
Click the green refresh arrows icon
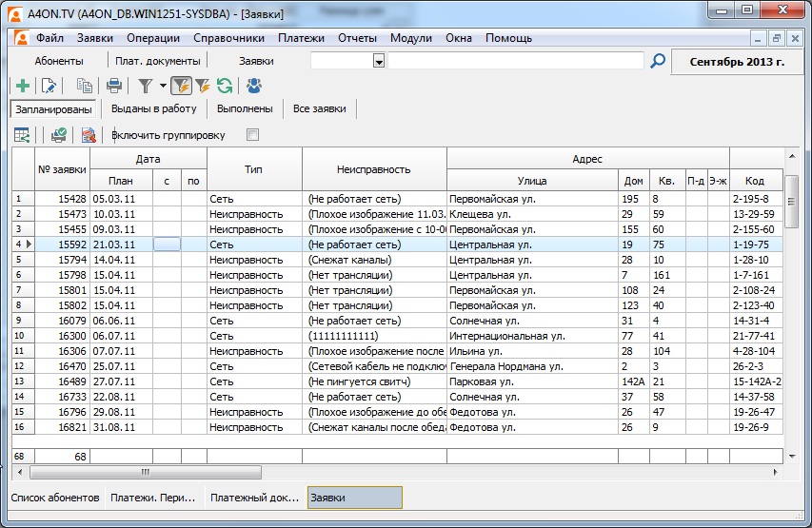click(225, 86)
